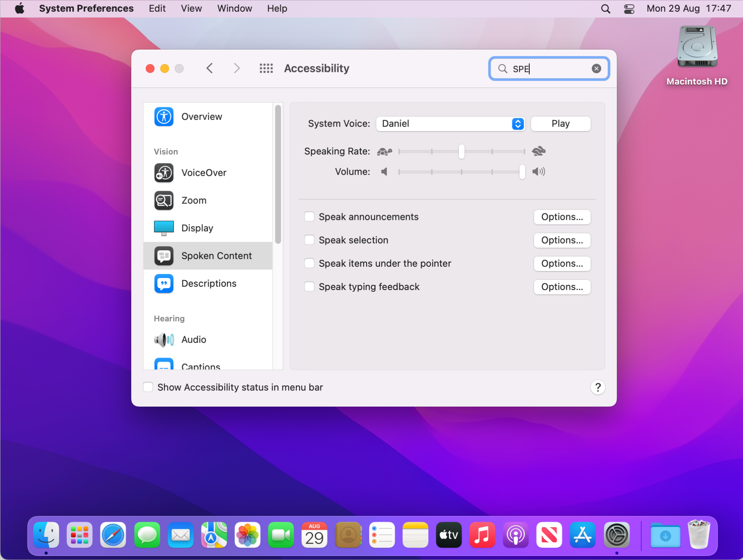
Task: Select Macintosh HD desktop drive
Action: click(x=697, y=56)
